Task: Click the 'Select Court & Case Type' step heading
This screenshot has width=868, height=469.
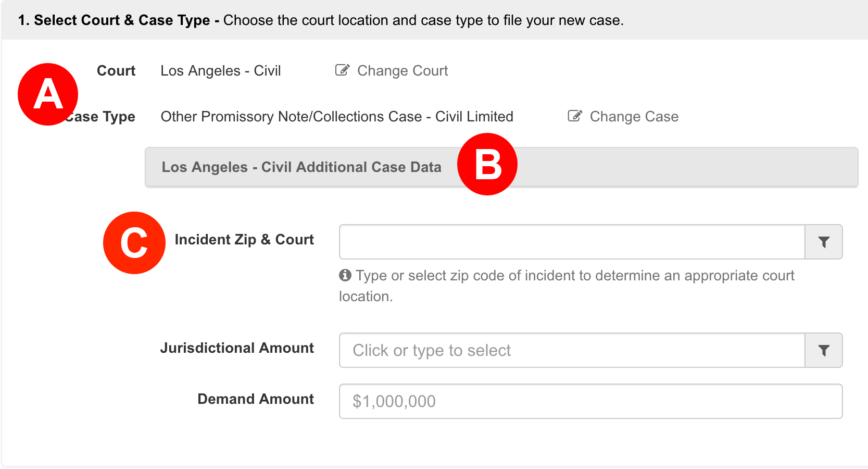Action: (122, 20)
